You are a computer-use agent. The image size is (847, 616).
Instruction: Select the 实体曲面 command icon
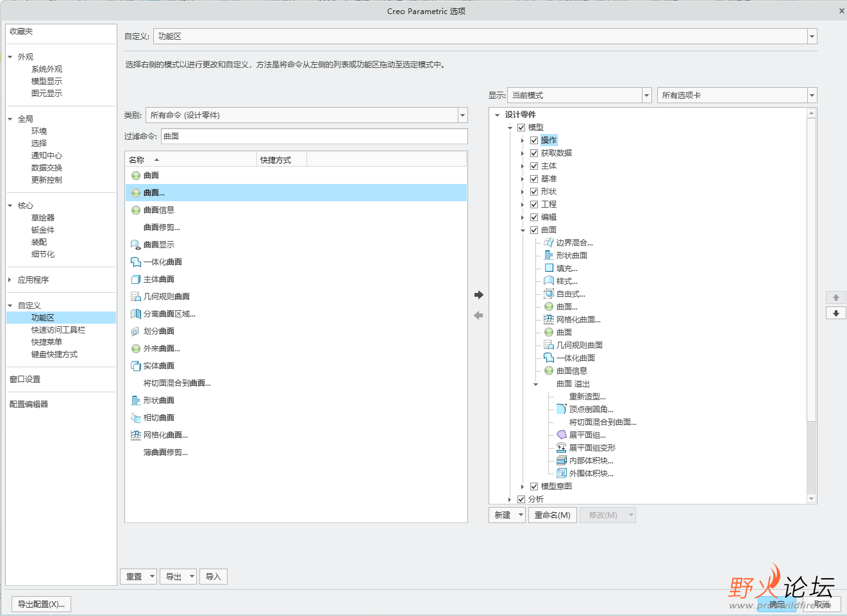(136, 366)
